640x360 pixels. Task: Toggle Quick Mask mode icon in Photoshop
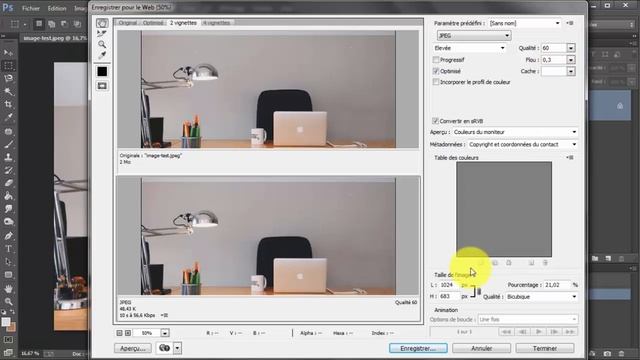[x=9, y=340]
